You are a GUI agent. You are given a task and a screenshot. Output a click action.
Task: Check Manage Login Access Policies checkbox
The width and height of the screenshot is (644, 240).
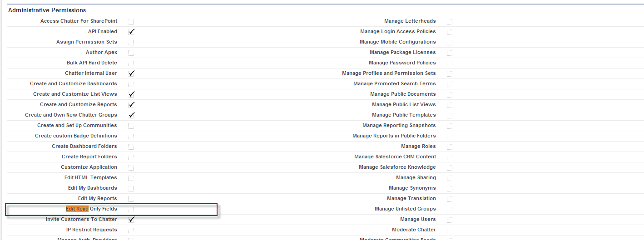(450, 32)
